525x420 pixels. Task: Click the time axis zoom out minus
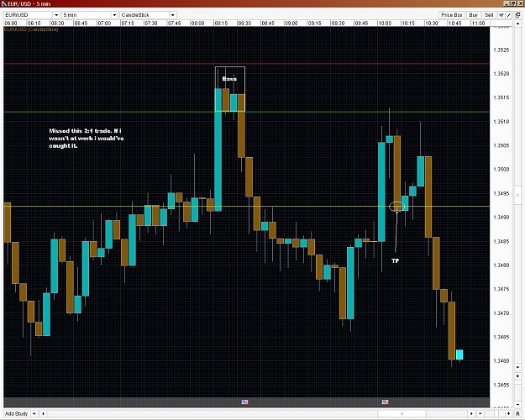(480, 413)
